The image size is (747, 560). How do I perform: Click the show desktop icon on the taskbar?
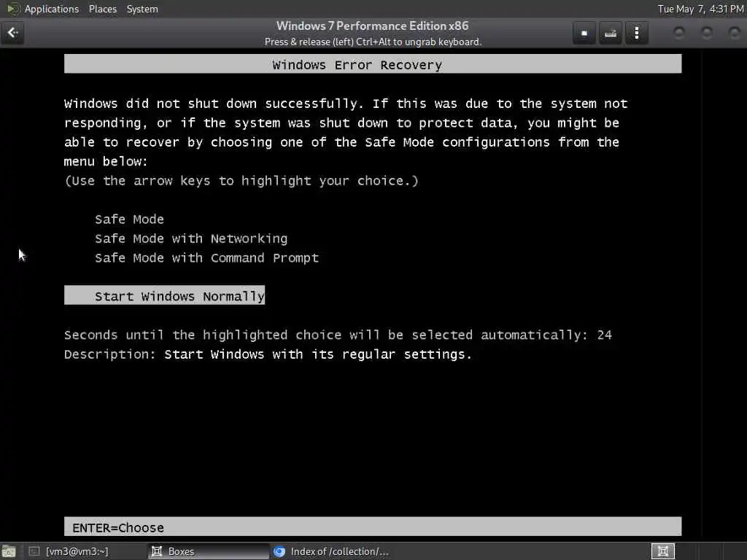9,552
